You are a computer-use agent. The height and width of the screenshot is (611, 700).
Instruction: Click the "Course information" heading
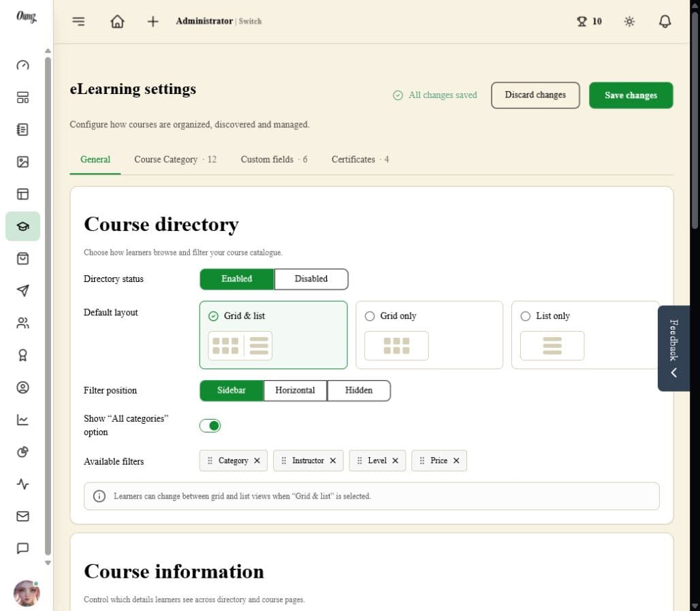pos(174,571)
